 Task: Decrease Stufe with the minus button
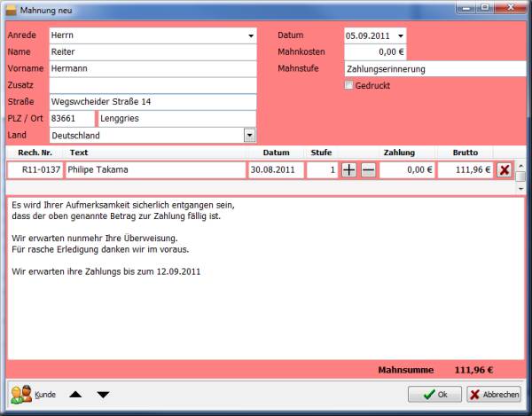coord(368,169)
